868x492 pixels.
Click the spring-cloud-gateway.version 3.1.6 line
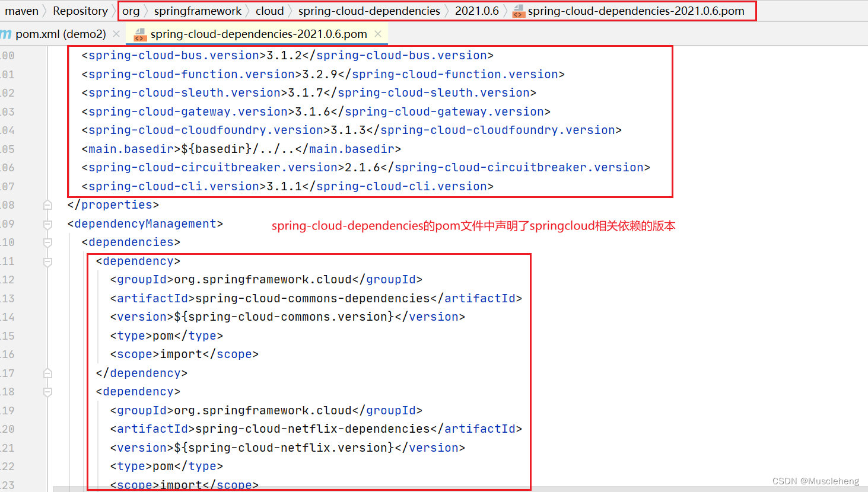pos(316,111)
